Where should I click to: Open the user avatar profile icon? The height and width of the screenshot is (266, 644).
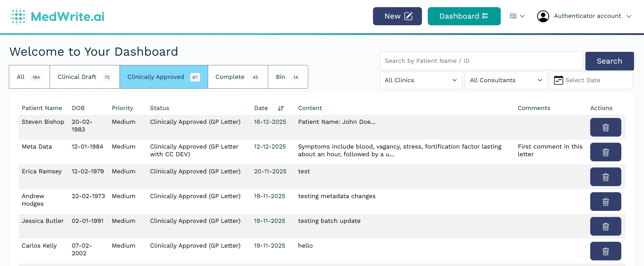(543, 16)
